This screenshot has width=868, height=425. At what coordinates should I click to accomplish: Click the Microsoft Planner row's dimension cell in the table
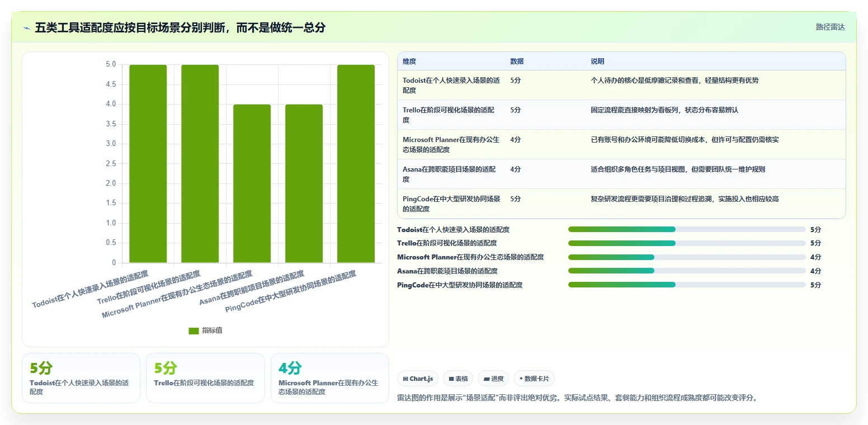[x=451, y=145]
